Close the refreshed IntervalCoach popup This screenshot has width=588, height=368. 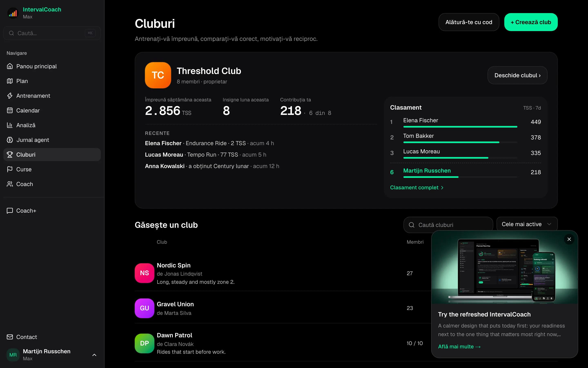(x=569, y=239)
